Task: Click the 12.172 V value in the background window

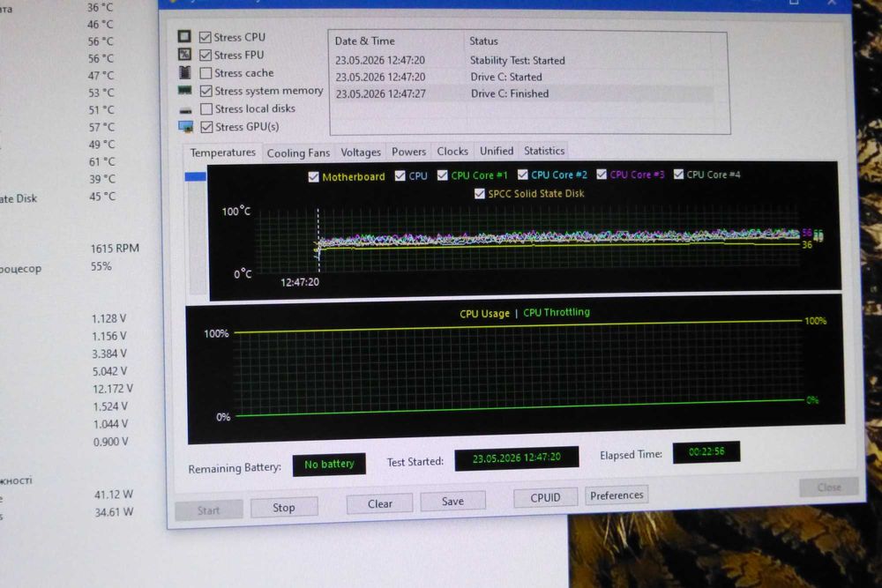Action: coord(113,389)
